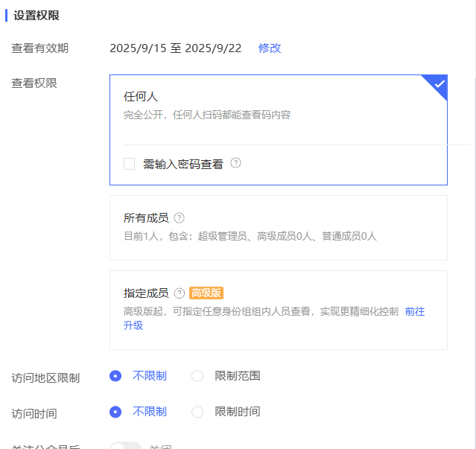This screenshot has height=449, width=476.
Task: Click the 修改 link beside 查看有效期
Action: point(270,48)
